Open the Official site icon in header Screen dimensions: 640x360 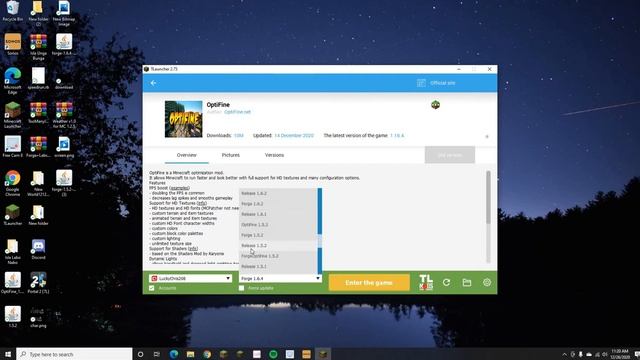click(x=421, y=83)
